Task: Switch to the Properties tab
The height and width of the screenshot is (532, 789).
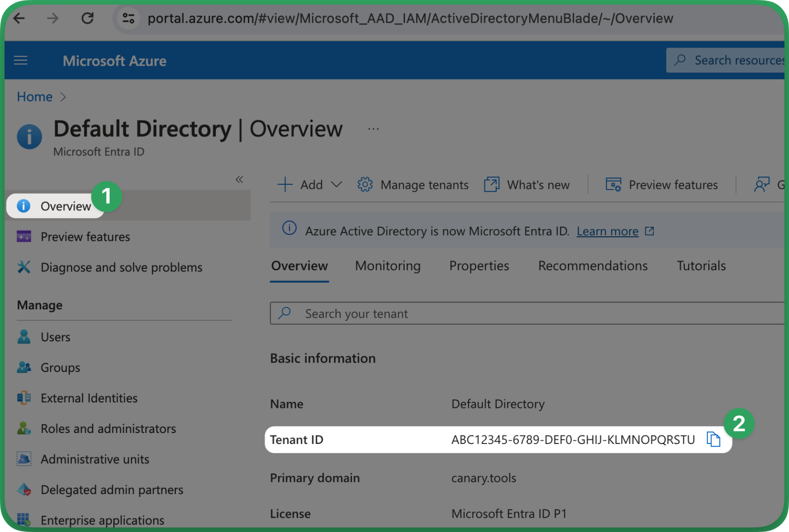Action: coord(479,266)
